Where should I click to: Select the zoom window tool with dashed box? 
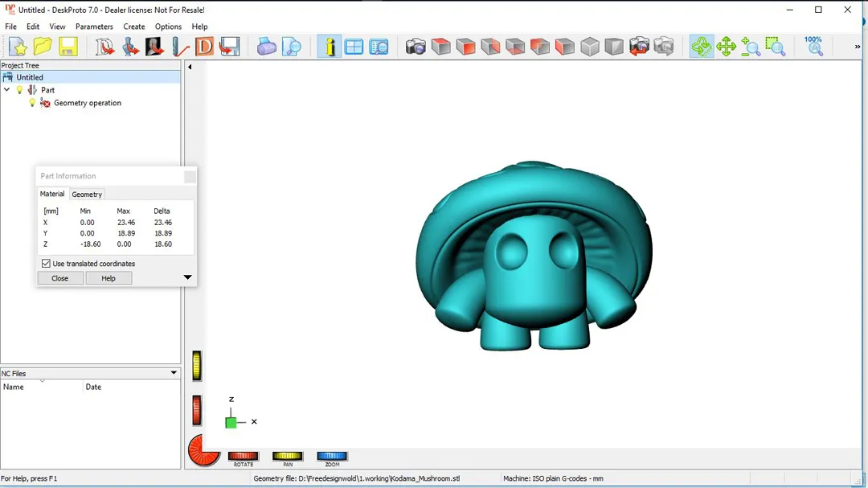[776, 47]
